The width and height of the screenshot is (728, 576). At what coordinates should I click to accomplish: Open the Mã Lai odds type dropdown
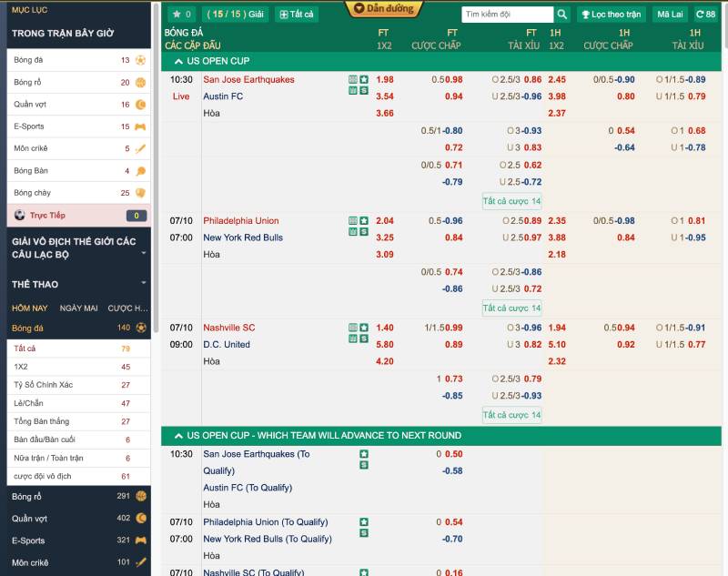pyautogui.click(x=670, y=15)
